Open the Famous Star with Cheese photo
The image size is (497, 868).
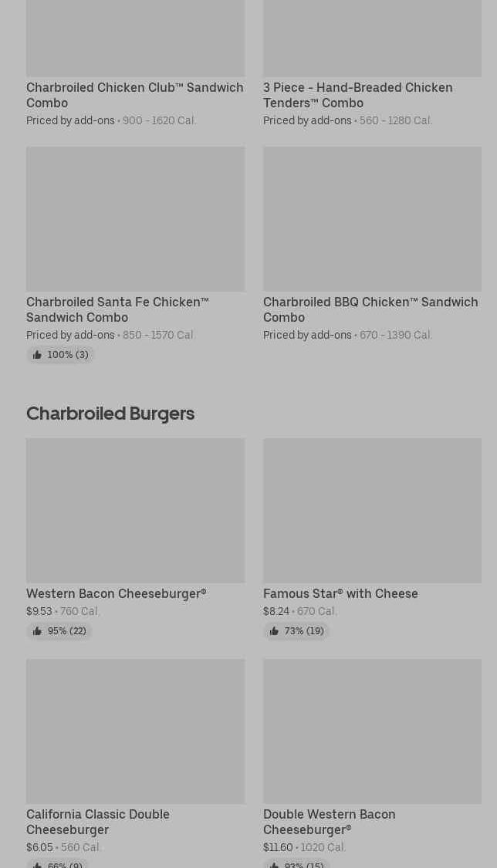click(373, 511)
